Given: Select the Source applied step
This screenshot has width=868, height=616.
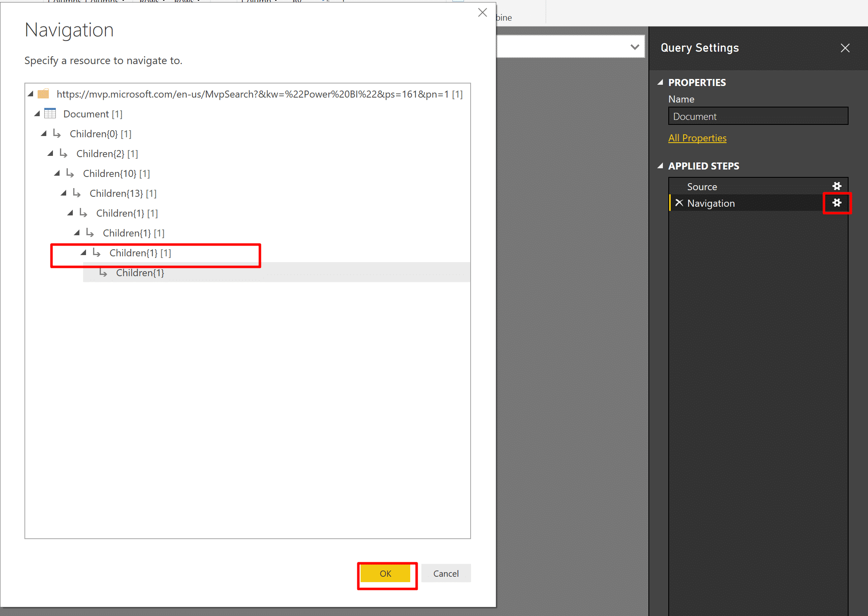Looking at the screenshot, I should 702,186.
